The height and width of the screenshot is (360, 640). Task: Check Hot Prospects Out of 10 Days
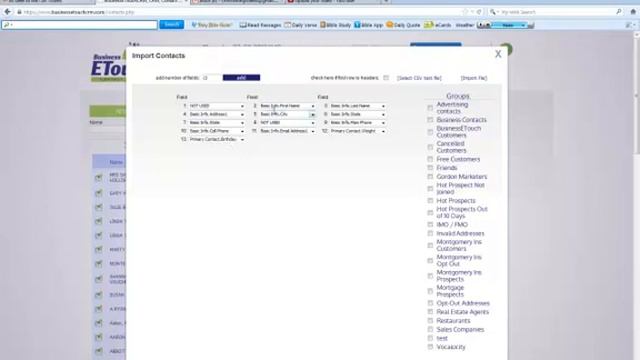[430, 213]
